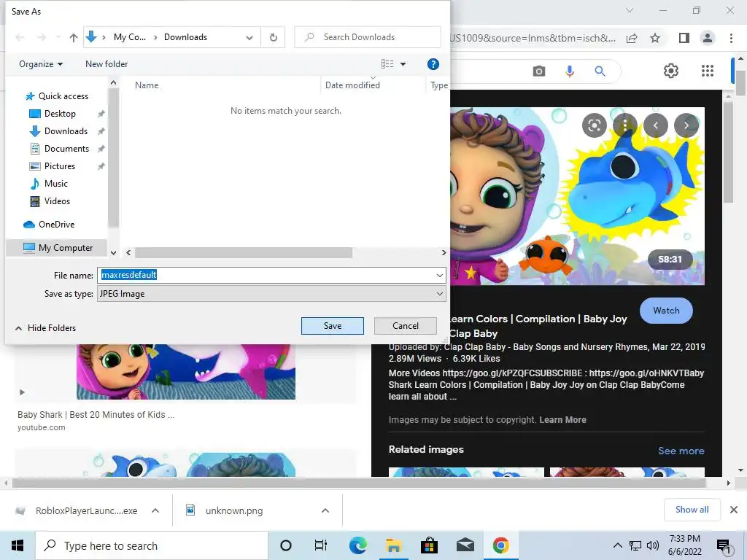Viewport: 747px width, 560px height.
Task: Open Chrome three-dot menu
Action: [x=731, y=38]
